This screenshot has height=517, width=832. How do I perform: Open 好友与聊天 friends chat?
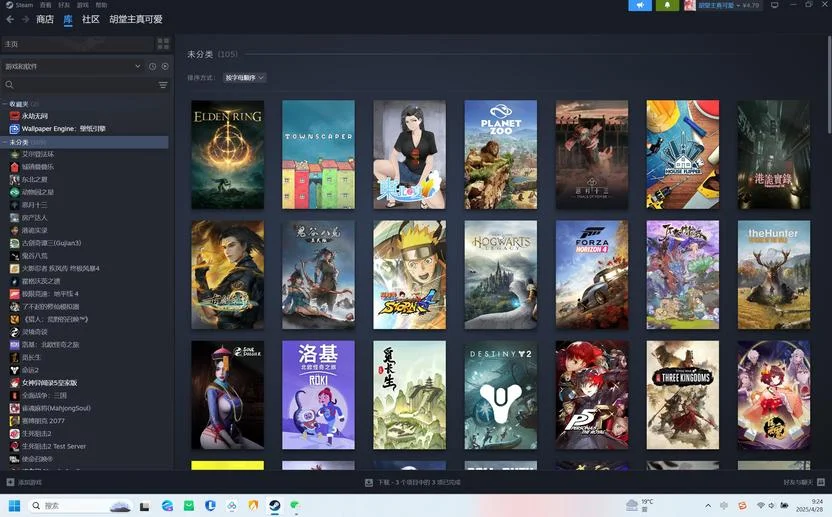[804, 482]
